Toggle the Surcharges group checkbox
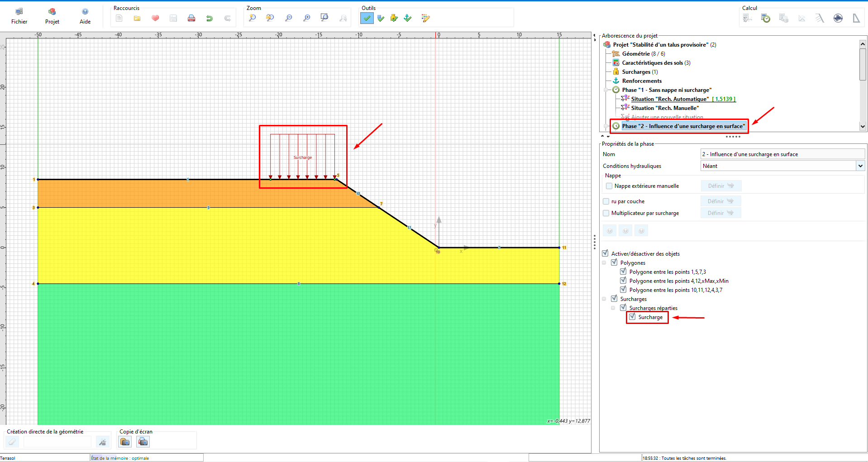The width and height of the screenshot is (868, 462). [x=615, y=299]
